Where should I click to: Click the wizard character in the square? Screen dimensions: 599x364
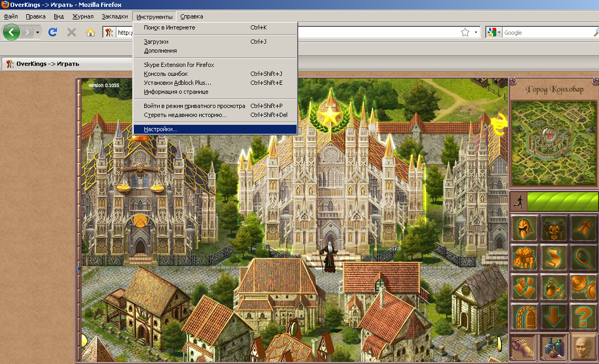click(x=329, y=257)
